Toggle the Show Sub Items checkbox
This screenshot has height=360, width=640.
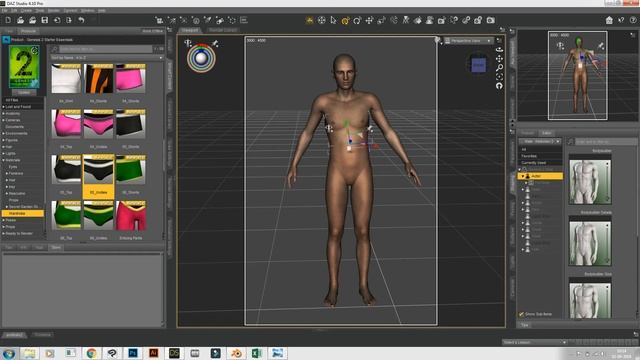tap(521, 314)
